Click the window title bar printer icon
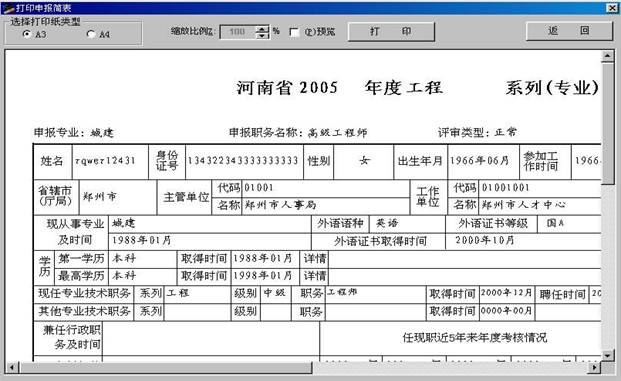 [8, 8]
